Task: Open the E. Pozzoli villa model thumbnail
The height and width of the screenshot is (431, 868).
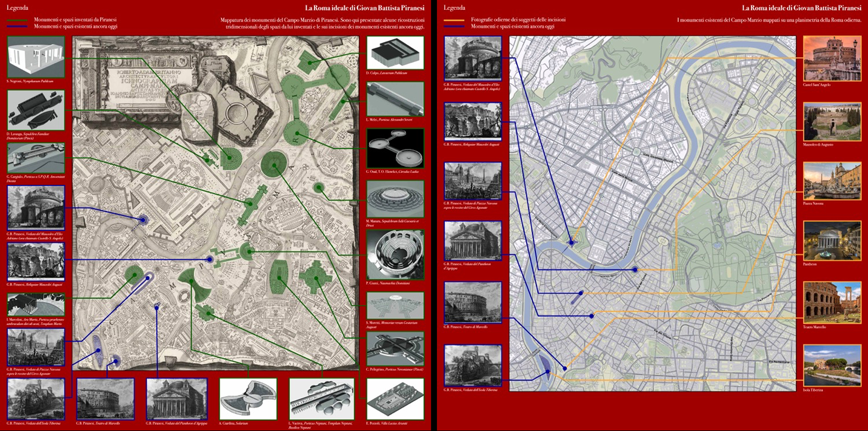Action: point(395,399)
